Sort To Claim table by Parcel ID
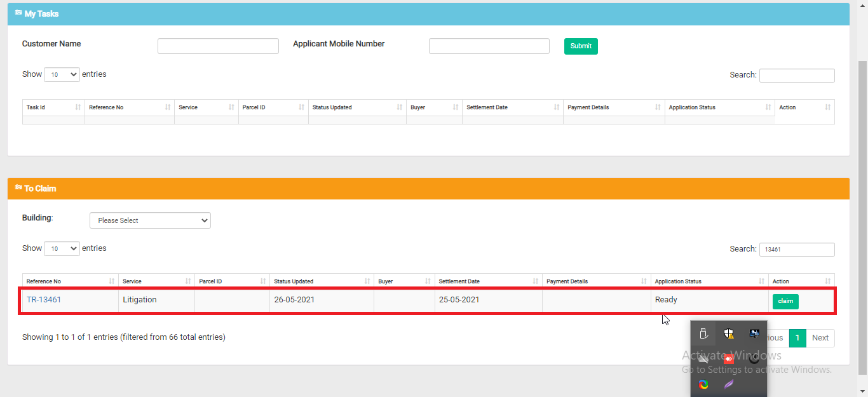 (x=233, y=281)
